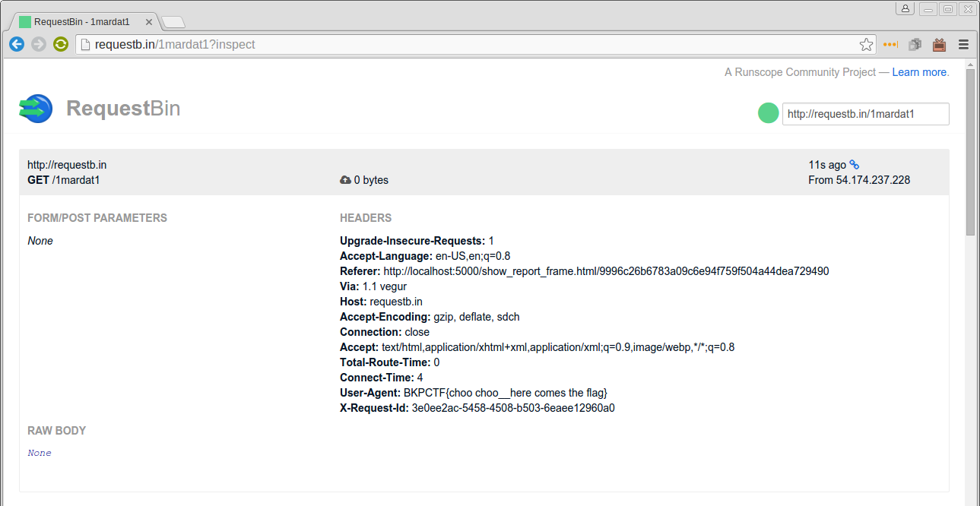This screenshot has width=980, height=506.
Task: Open the Chrome hamburger menu
Action: (963, 45)
